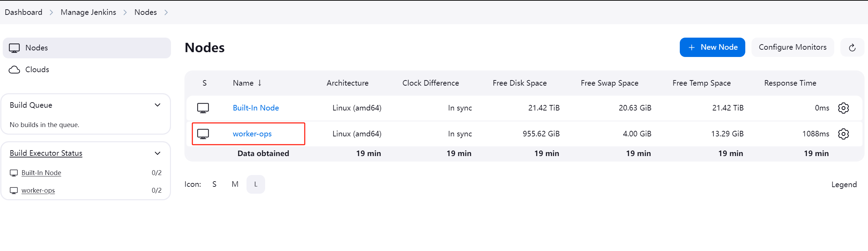The width and height of the screenshot is (868, 251).
Task: Click the 21.42 TiB free disk value
Action: click(544, 108)
